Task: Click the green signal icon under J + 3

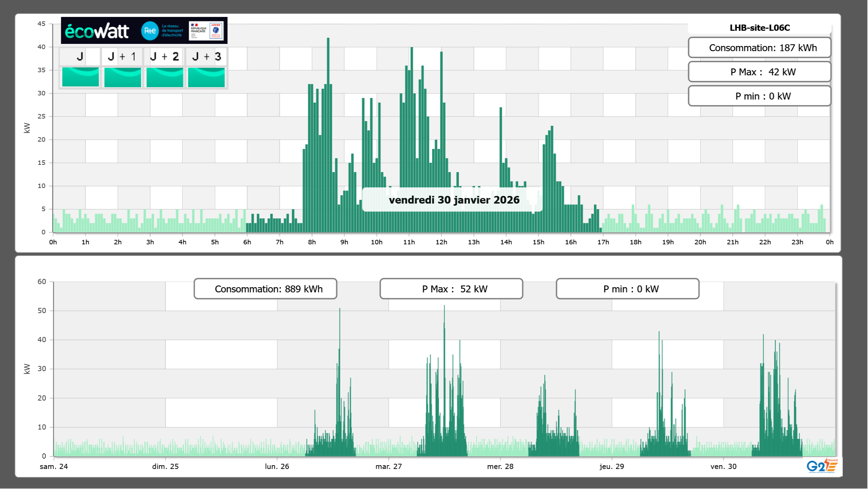Action: (206, 77)
